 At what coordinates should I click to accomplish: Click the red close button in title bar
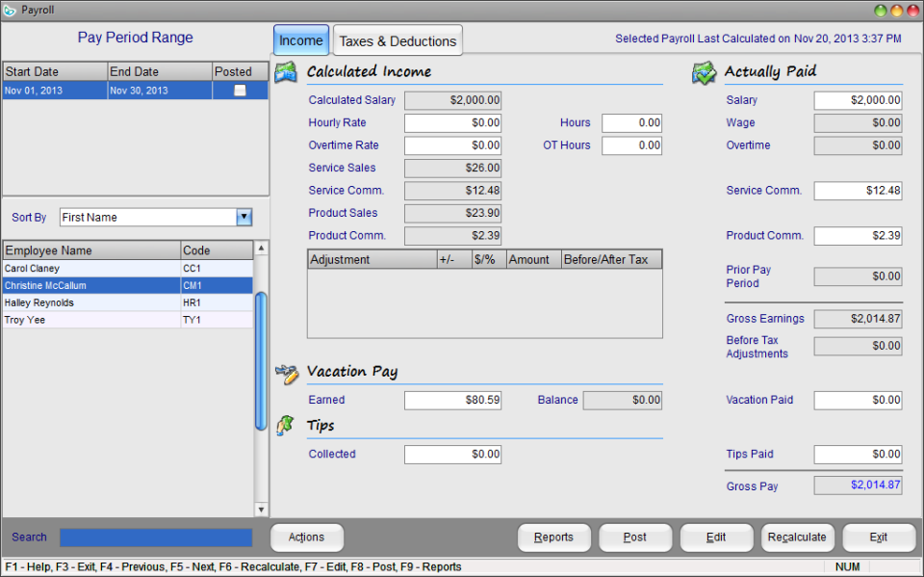click(x=912, y=11)
